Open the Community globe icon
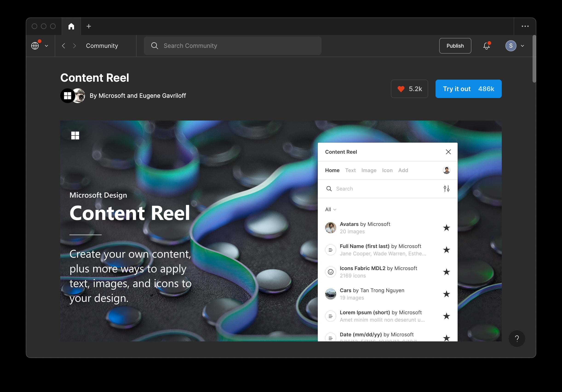562x392 pixels. [35, 46]
